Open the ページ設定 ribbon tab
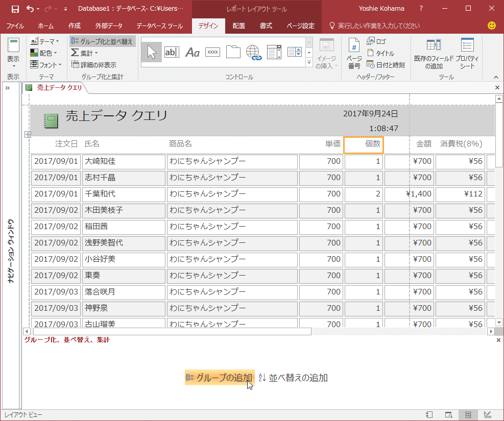This screenshot has width=504, height=421. 301,26
